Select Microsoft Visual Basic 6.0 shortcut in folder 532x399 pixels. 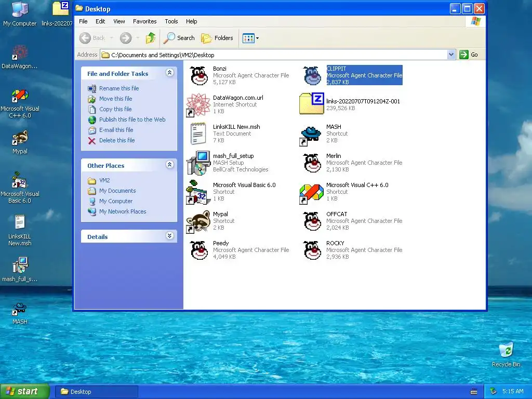click(198, 192)
